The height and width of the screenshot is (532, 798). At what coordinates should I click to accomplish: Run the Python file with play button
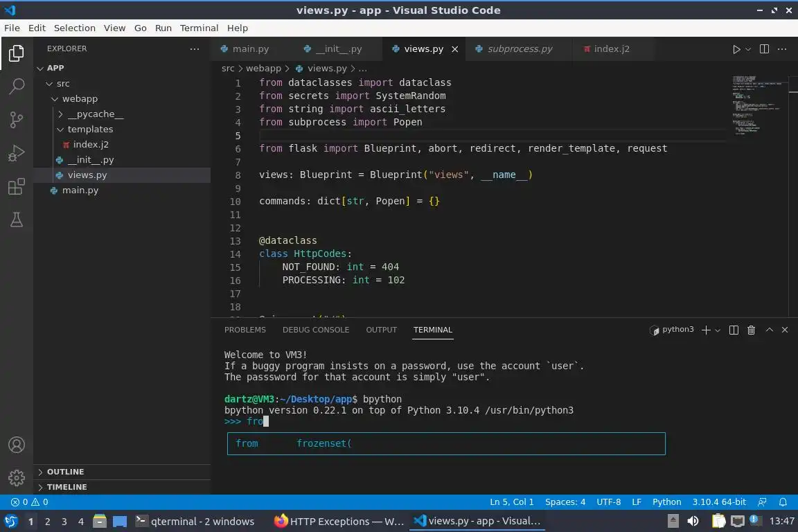click(736, 49)
